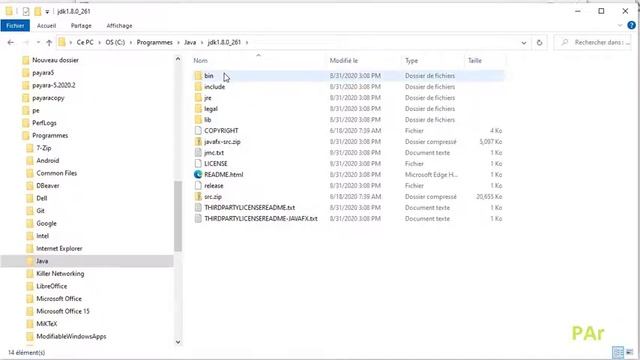Click the lib folder icon
The width and height of the screenshot is (640, 360).
click(198, 120)
